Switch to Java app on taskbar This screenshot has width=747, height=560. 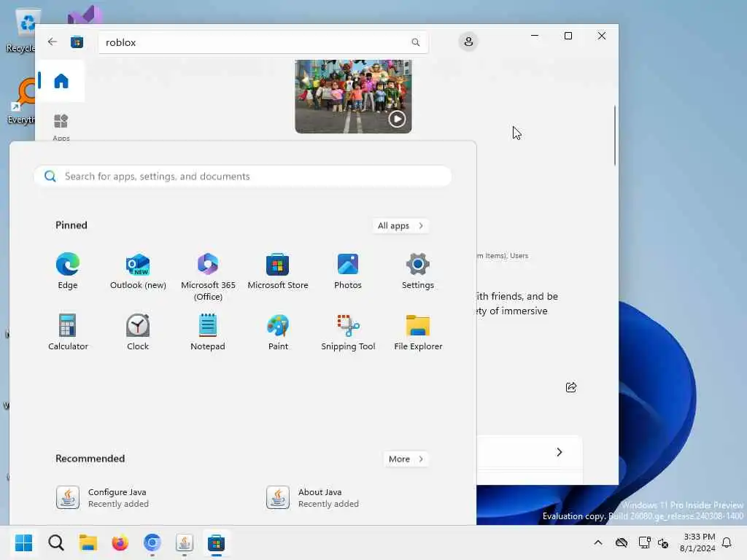point(185,542)
